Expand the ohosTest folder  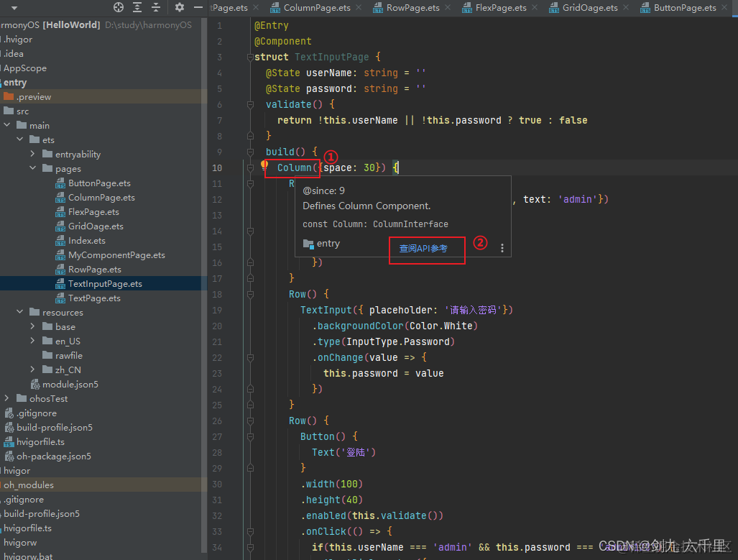pos(7,398)
